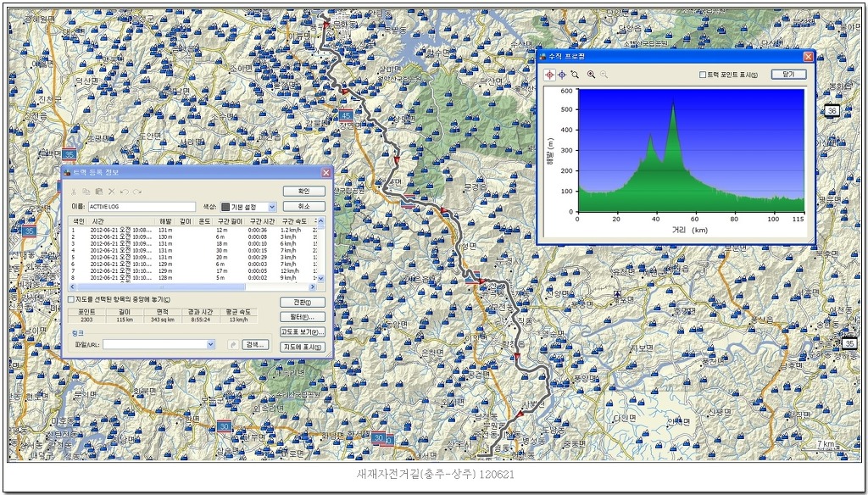Viewport: 868px width, 495px height.
Task: Select track row 2 with segment time 0:00:08
Action: tap(192, 236)
